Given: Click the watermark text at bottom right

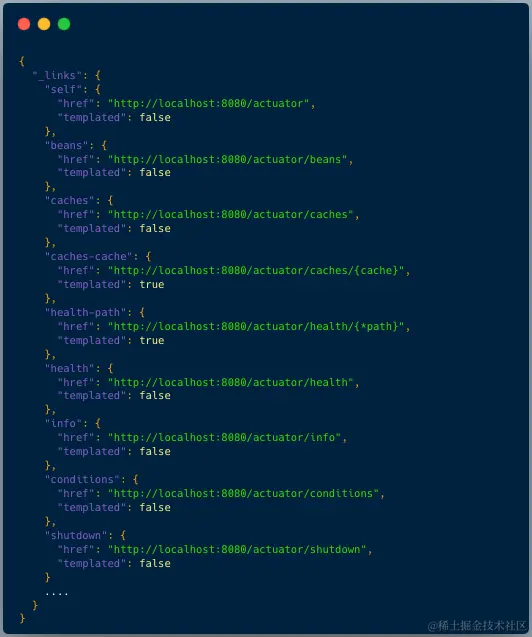Looking at the screenshot, I should (477, 626).
